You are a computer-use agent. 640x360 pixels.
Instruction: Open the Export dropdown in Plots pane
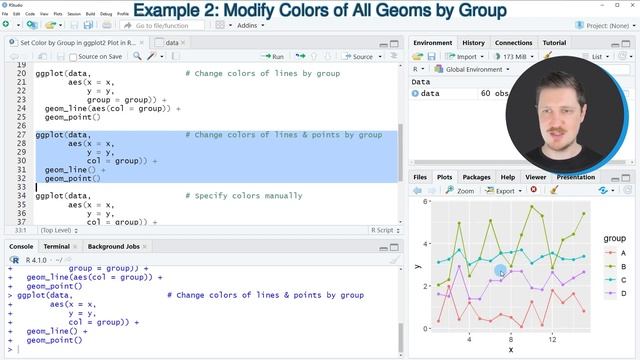504,191
